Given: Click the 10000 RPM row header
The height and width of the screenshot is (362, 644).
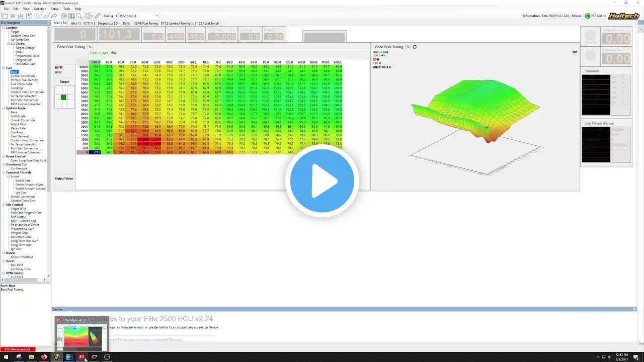Looking at the screenshot, I should pos(84,67).
